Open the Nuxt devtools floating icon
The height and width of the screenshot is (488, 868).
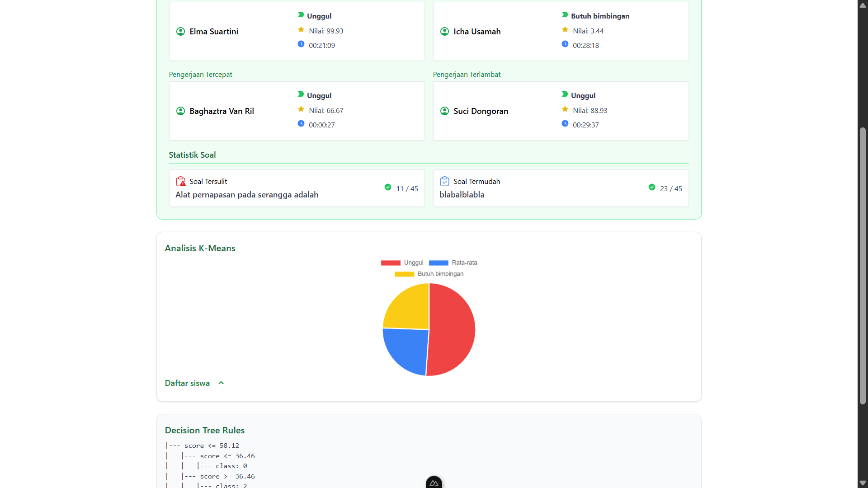pos(434,483)
